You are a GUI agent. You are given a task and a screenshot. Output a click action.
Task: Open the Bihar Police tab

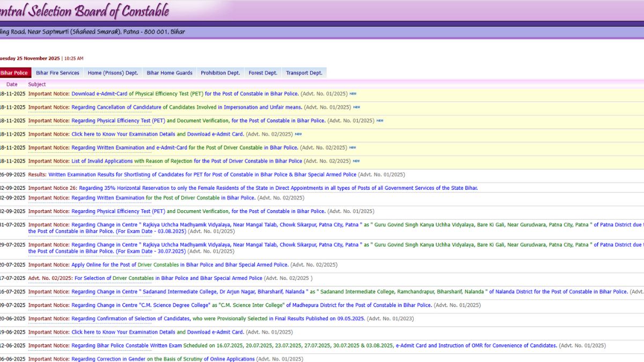(x=14, y=73)
